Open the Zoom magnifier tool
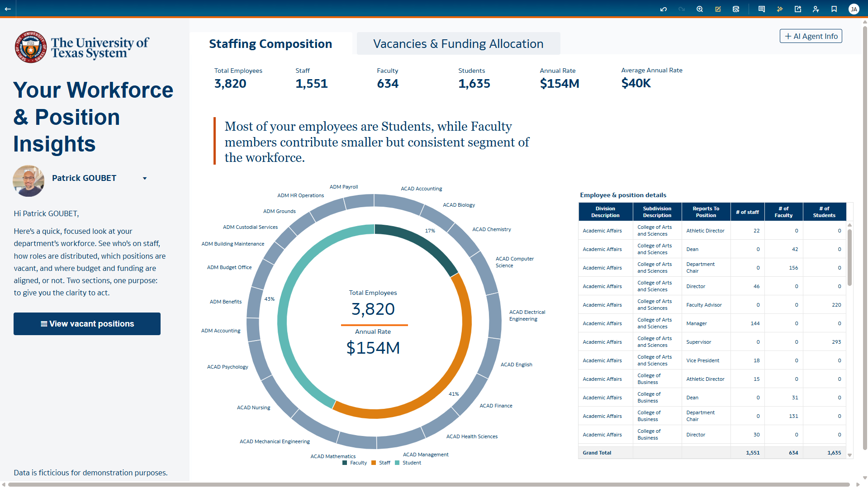868x488 pixels. pos(699,9)
